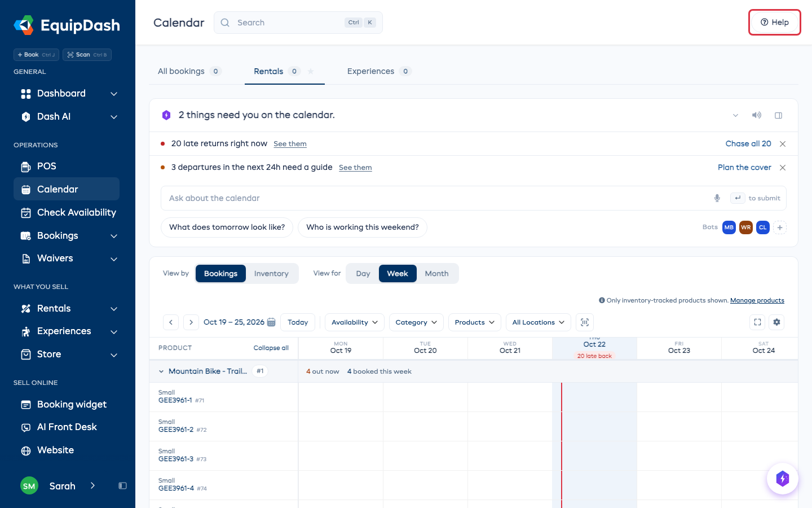Jump to Today on the calendar
The width and height of the screenshot is (812, 508).
pos(298,322)
